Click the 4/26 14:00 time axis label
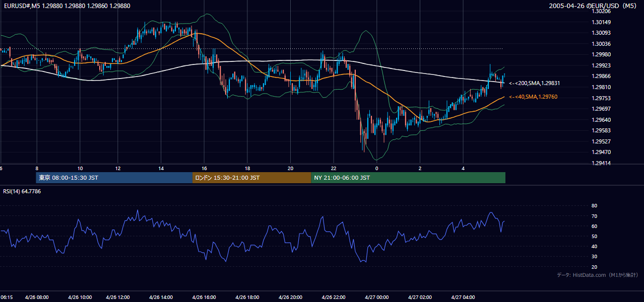Screen dimensions: 644x302 [161, 297]
